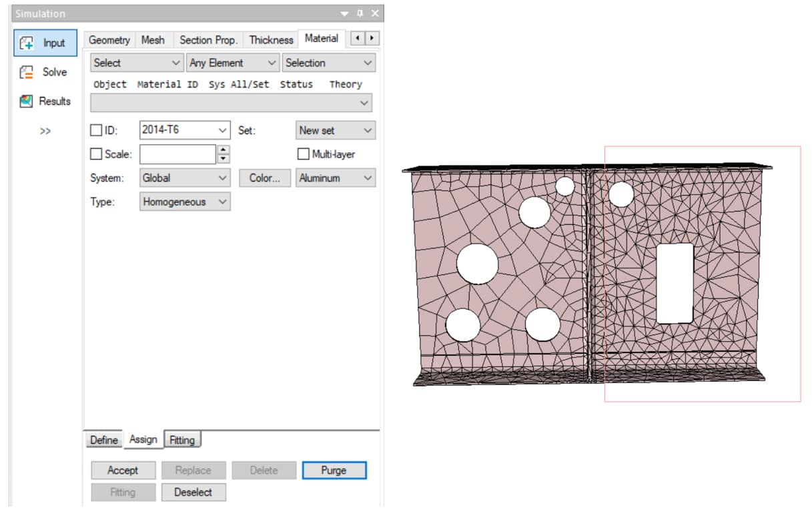The image size is (812, 516).
Task: Expand sidebar with double chevron
Action: click(45, 131)
